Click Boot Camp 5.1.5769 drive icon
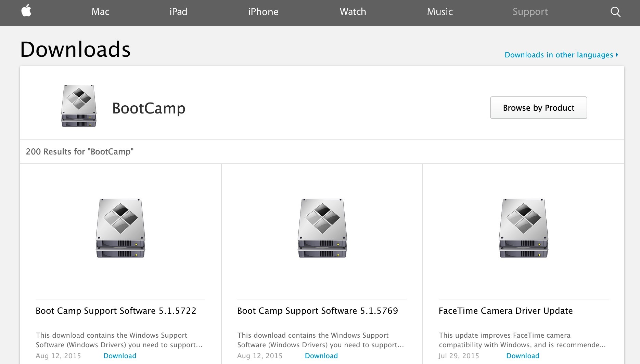 point(322,228)
